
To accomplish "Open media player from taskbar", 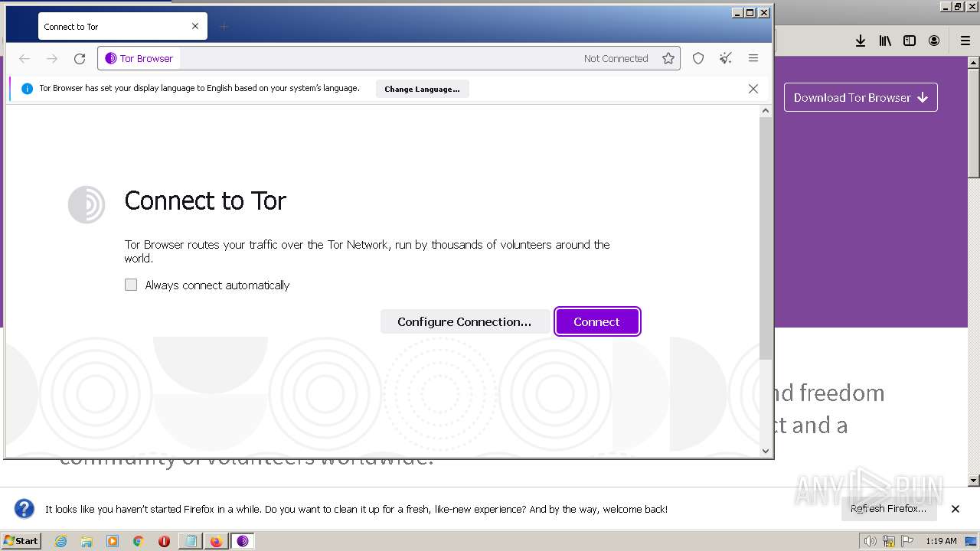I will (x=113, y=541).
